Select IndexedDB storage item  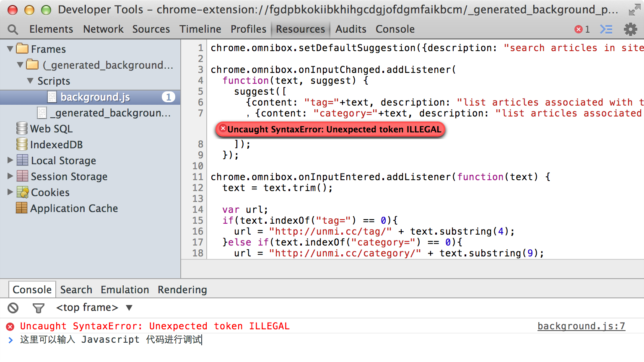click(x=56, y=145)
